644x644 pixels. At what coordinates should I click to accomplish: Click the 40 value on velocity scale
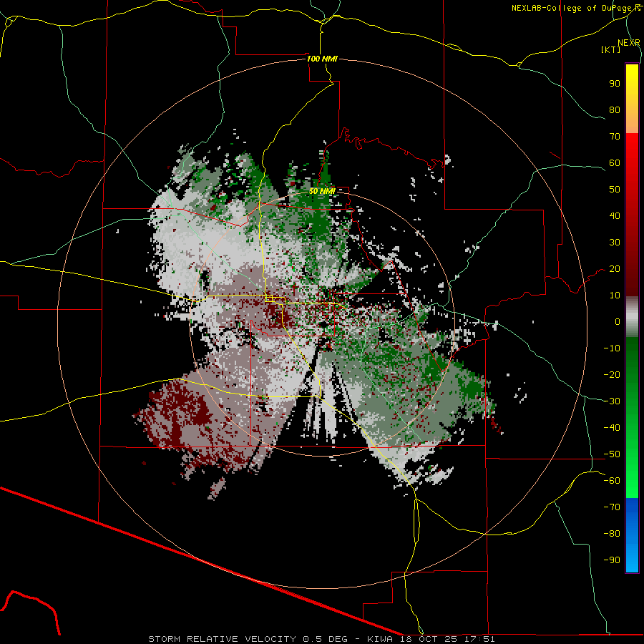click(615, 216)
